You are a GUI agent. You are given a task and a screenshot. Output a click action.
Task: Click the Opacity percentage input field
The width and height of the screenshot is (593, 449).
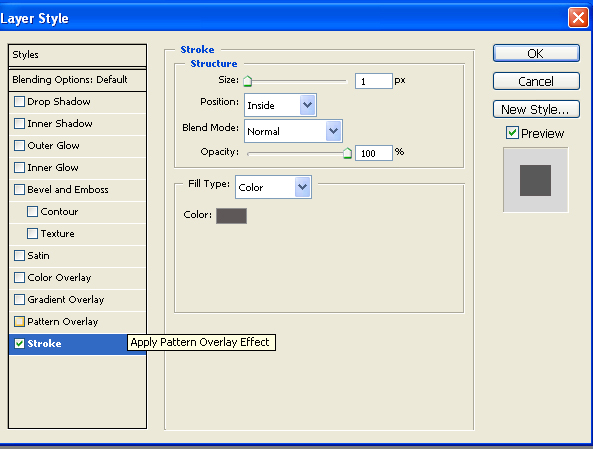pos(374,153)
